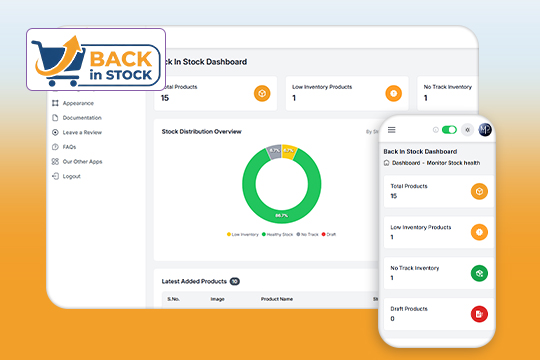Image resolution: width=540 pixels, height=360 pixels.
Task: Click the Image column header
Action: click(217, 299)
